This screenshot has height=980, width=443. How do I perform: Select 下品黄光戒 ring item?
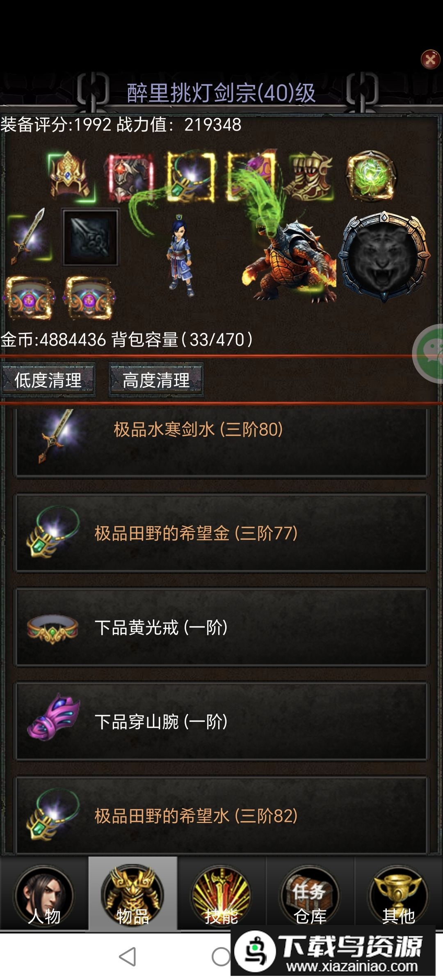[x=221, y=627]
